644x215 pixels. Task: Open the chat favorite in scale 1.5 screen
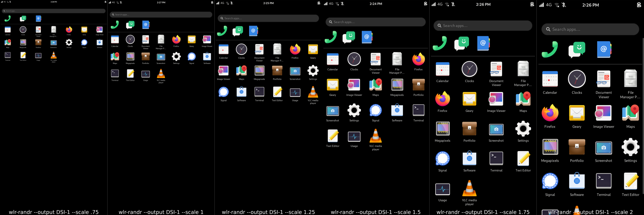[x=349, y=37]
